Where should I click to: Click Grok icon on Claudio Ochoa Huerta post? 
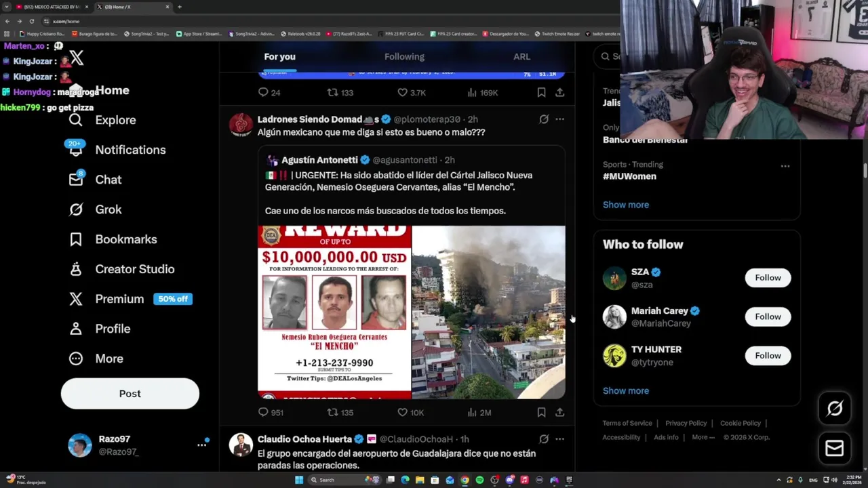point(543,439)
